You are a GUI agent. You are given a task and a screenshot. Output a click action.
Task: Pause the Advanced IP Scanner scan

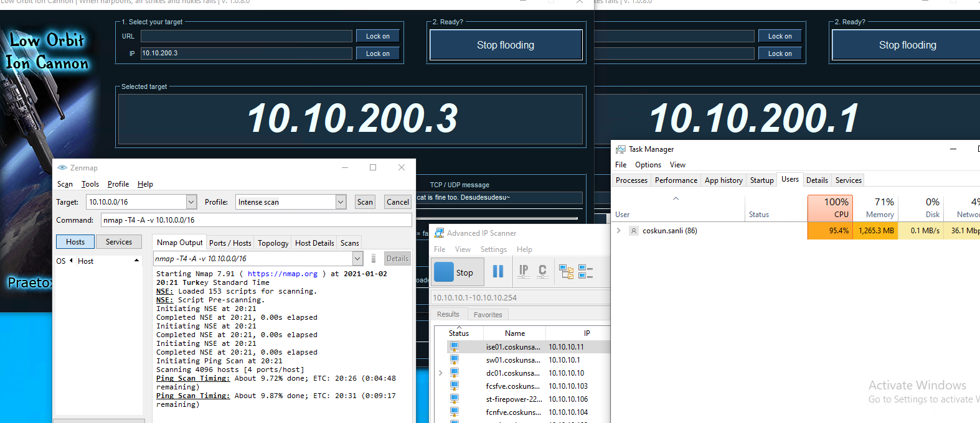tap(498, 272)
